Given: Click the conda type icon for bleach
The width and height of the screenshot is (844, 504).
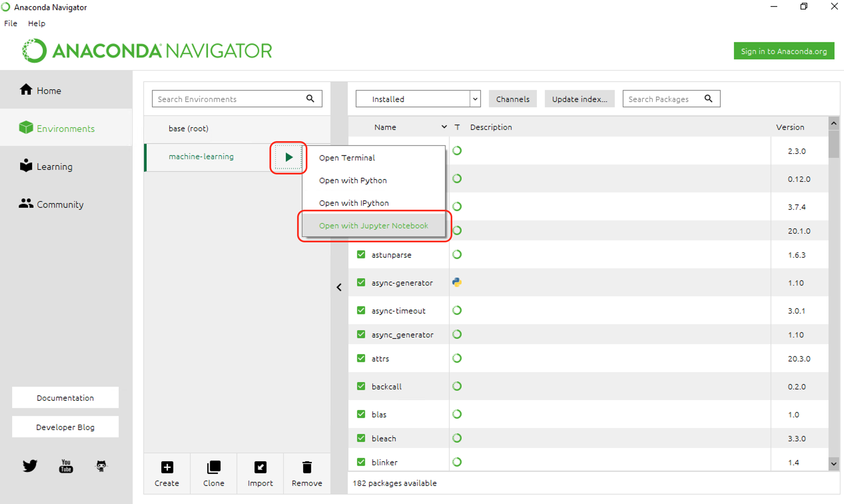Looking at the screenshot, I should pyautogui.click(x=457, y=438).
